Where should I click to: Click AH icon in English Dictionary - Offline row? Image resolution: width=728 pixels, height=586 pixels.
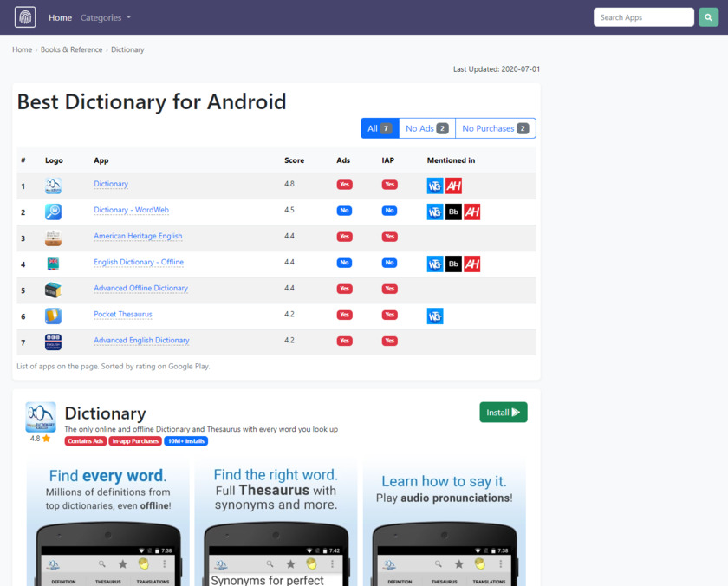point(472,264)
